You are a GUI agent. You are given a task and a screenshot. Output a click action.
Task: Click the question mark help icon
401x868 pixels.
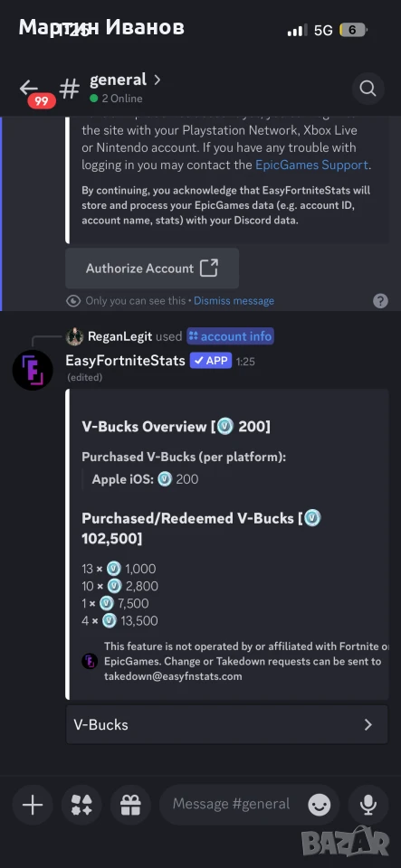(380, 300)
